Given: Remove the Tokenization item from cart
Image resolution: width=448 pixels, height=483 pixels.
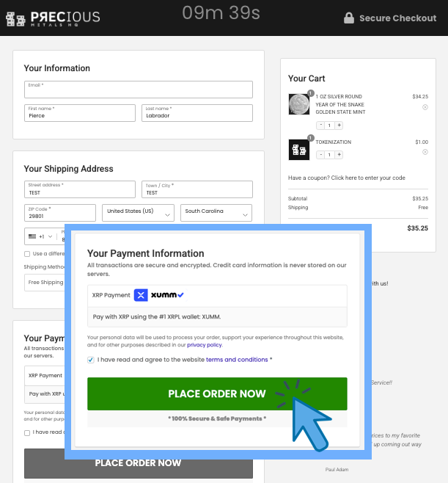Looking at the screenshot, I should pos(425,152).
